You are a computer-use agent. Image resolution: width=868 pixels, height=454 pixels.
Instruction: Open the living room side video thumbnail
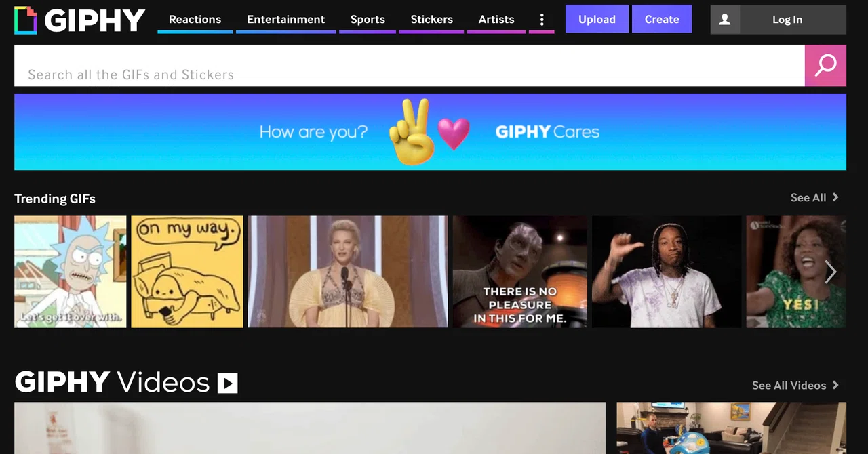click(731, 428)
